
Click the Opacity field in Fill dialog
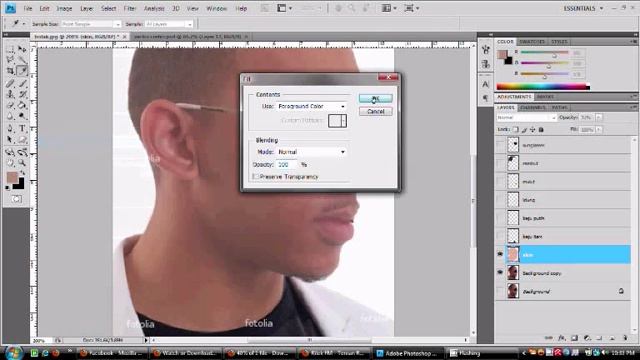287,164
